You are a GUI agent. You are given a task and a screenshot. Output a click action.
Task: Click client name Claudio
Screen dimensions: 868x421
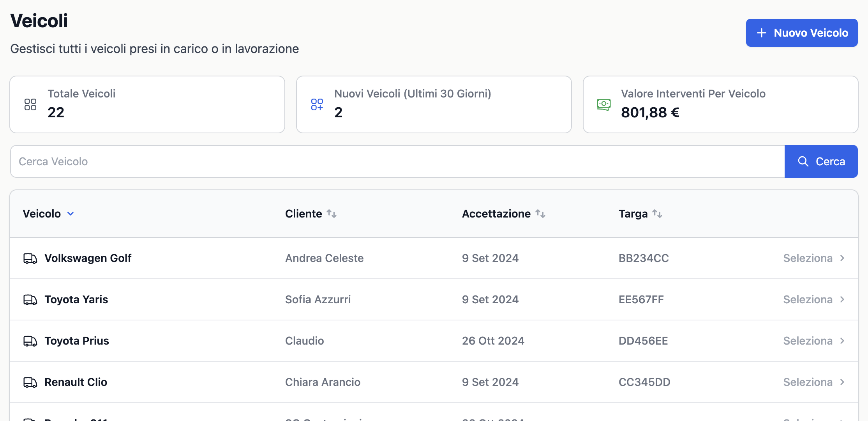(x=304, y=341)
